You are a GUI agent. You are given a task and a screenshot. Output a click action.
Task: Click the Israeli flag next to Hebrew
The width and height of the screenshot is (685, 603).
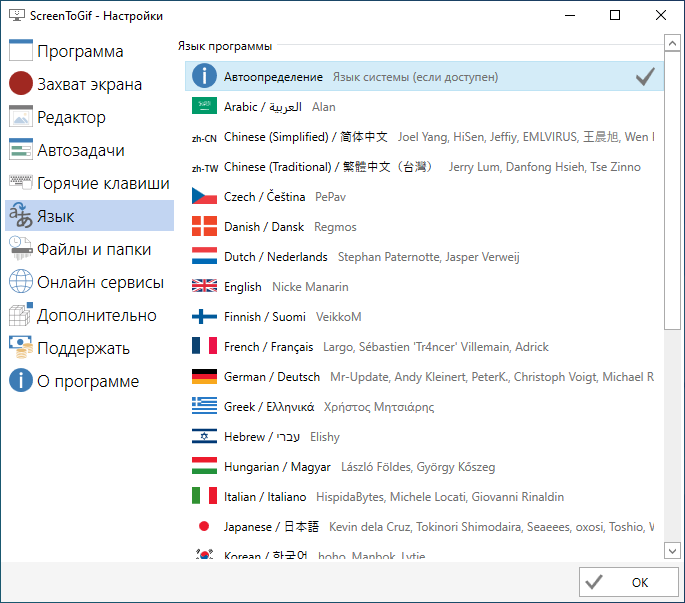tap(204, 436)
